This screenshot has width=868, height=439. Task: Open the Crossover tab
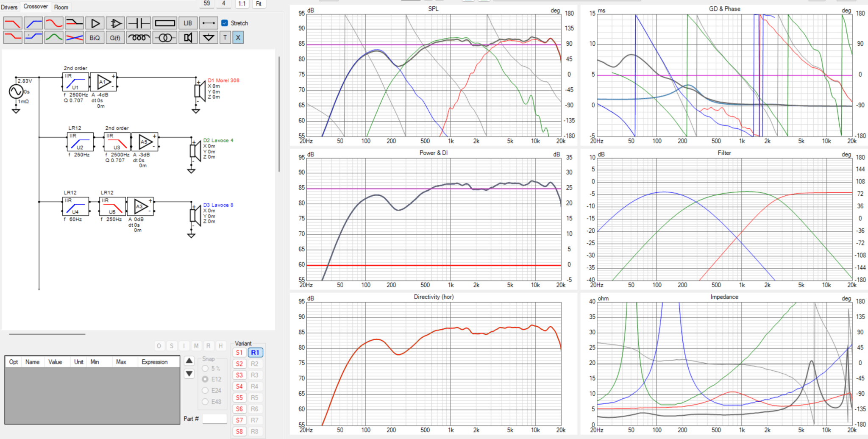36,6
